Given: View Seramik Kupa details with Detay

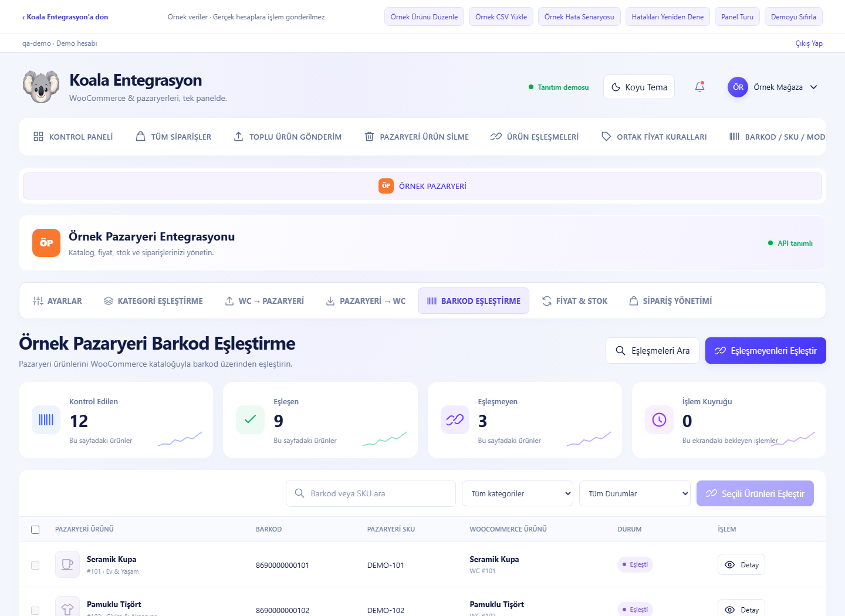Looking at the screenshot, I should click(741, 564).
